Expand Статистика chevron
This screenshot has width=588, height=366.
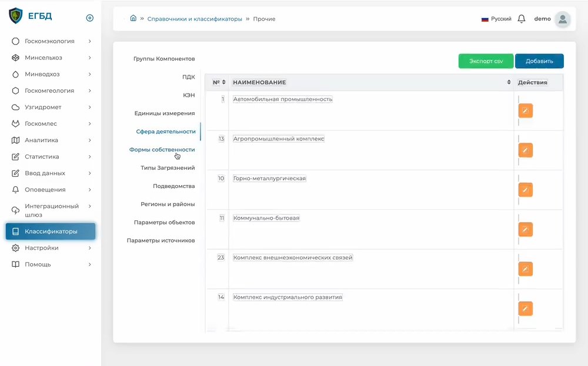click(x=89, y=157)
